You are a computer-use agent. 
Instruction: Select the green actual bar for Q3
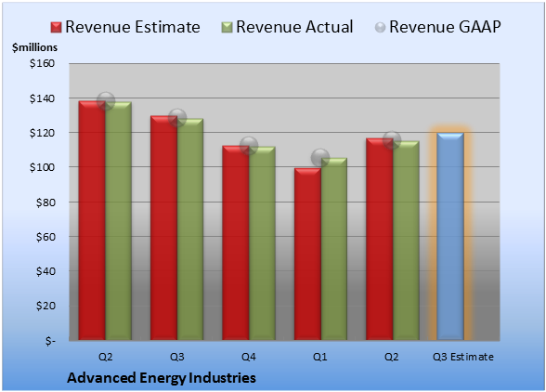point(190,229)
